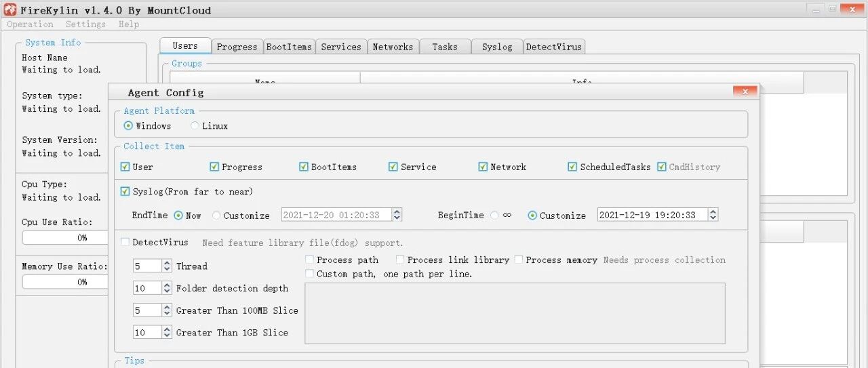Image resolution: width=868 pixels, height=368 pixels.
Task: Click the Memory Use Ratio progress bar
Action: 66,282
